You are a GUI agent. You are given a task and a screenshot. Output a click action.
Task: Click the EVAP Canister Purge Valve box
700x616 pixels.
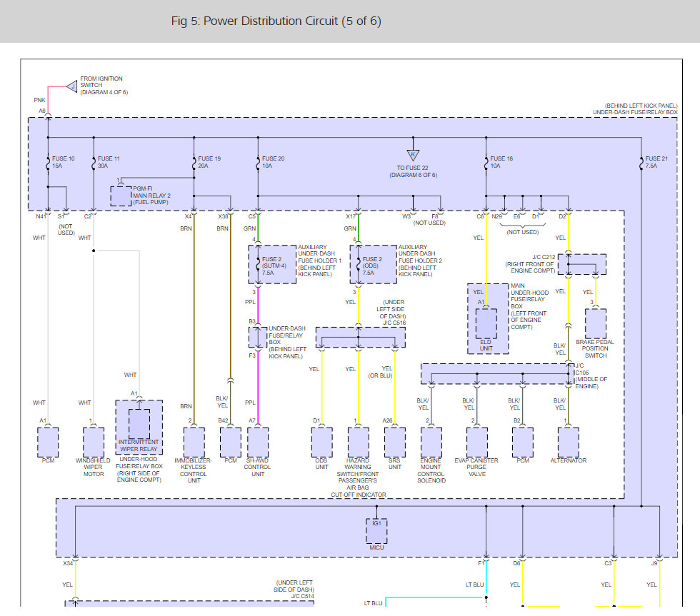[x=477, y=443]
